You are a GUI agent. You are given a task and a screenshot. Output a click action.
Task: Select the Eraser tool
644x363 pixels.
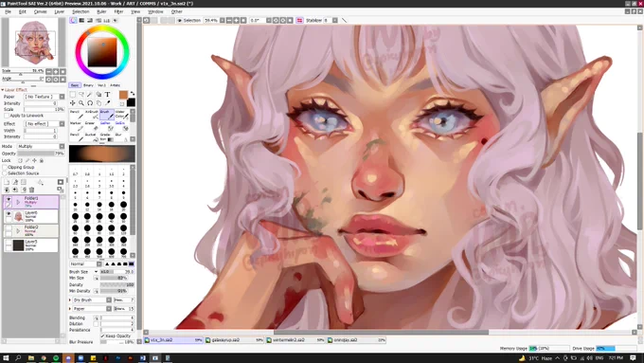coord(92,126)
